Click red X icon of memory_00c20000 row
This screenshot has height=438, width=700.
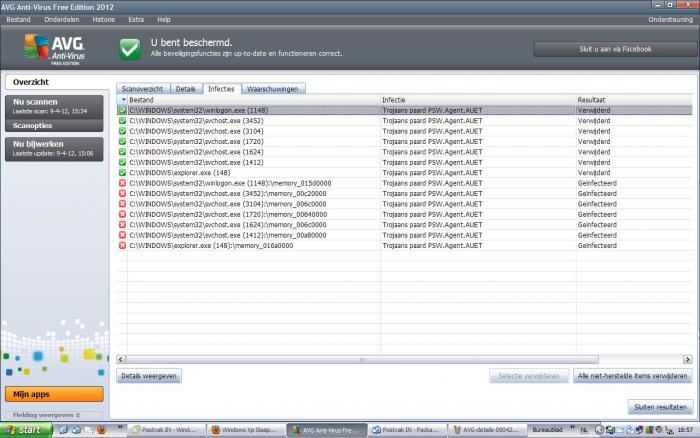122,193
